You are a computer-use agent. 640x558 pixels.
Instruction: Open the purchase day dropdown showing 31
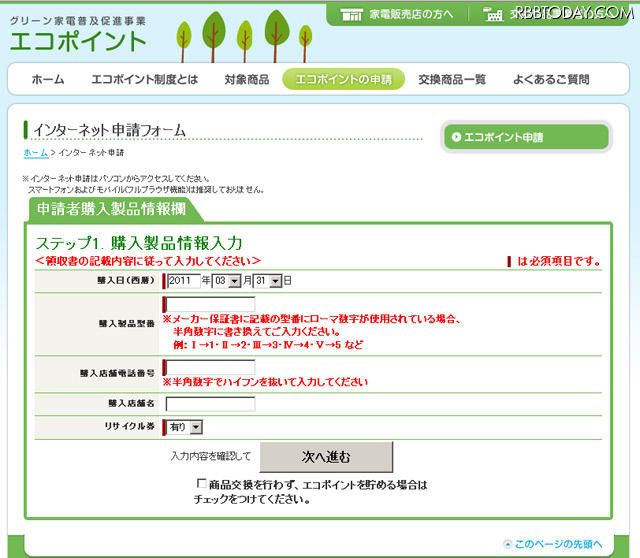(267, 281)
